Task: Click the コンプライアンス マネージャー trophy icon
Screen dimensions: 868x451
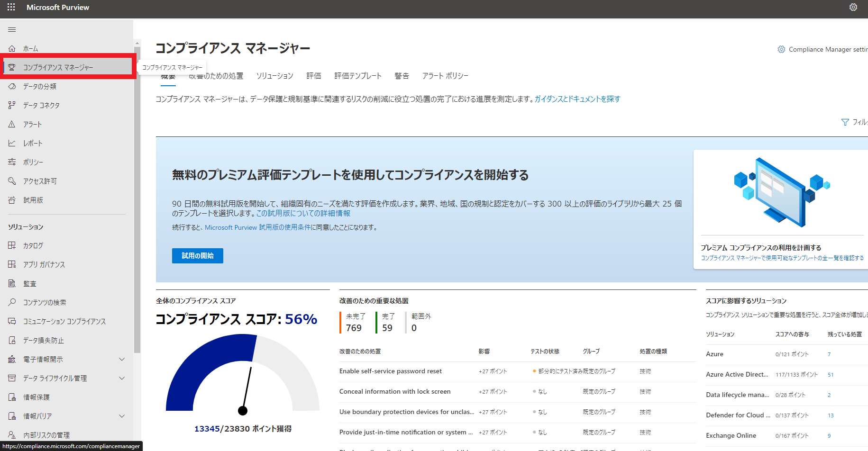Action: (x=12, y=67)
